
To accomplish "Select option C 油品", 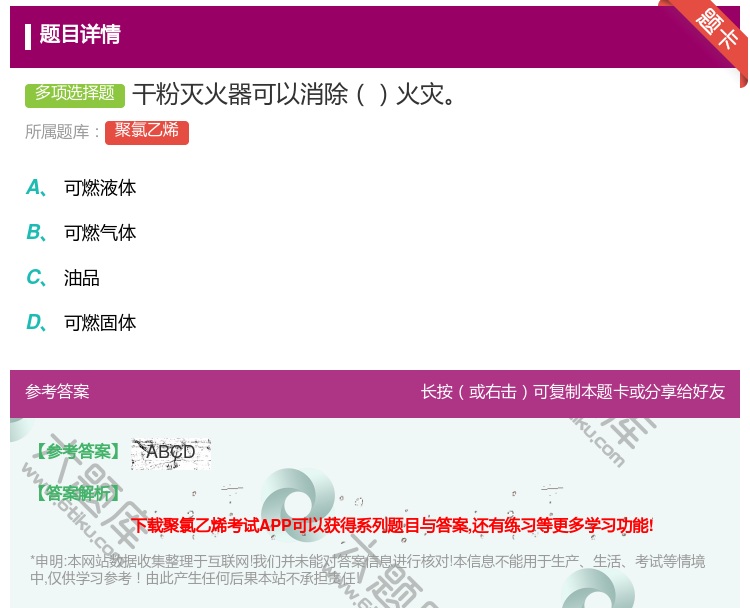I will (63, 277).
